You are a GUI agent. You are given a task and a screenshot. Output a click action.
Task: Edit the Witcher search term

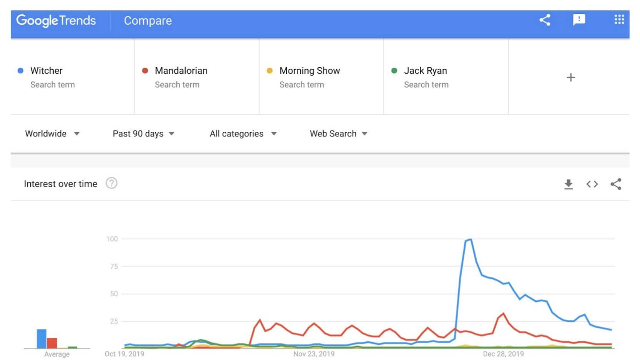[x=47, y=71]
